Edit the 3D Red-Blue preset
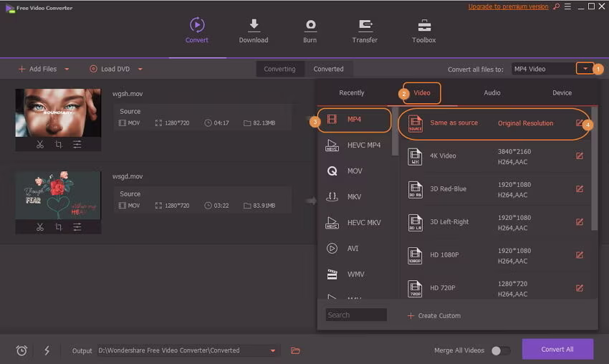This screenshot has height=364, width=609. [x=579, y=188]
